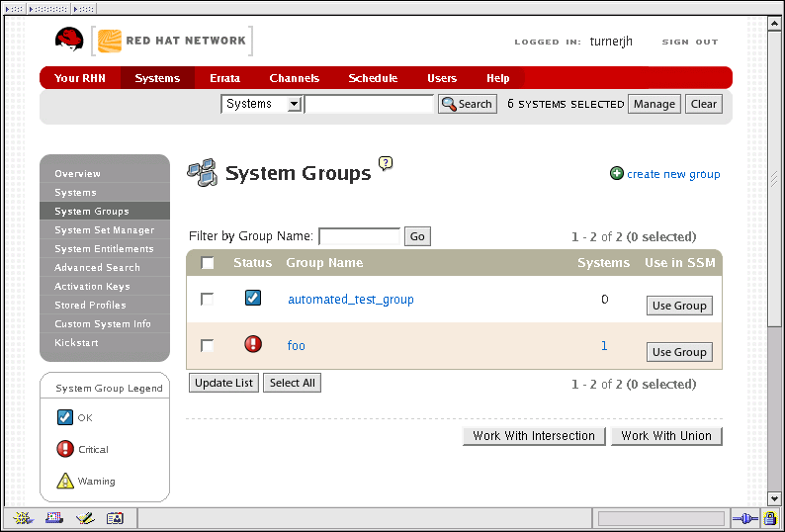The height and width of the screenshot is (532, 785).
Task: Open the automated_test_group link
Action: (x=351, y=299)
